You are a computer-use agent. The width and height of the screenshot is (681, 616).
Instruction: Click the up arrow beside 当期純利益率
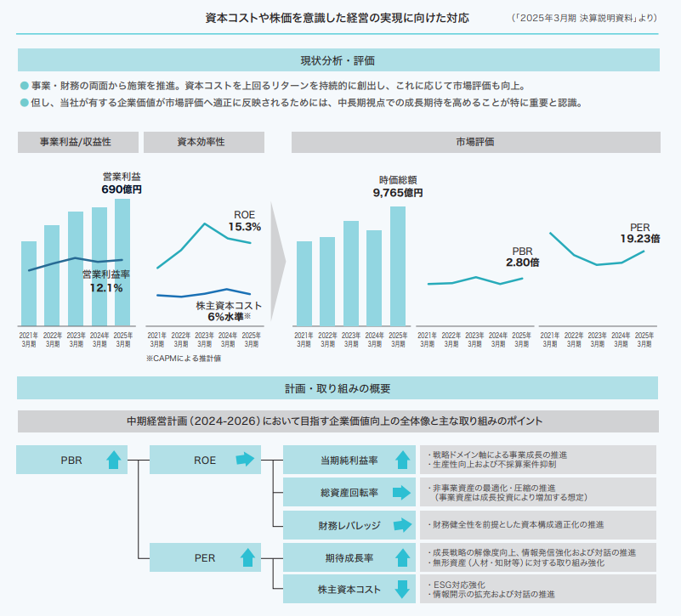pos(402,461)
